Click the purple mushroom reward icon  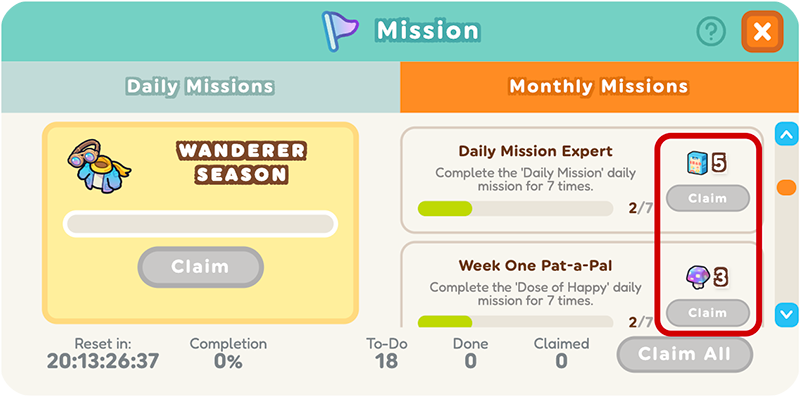[697, 278]
